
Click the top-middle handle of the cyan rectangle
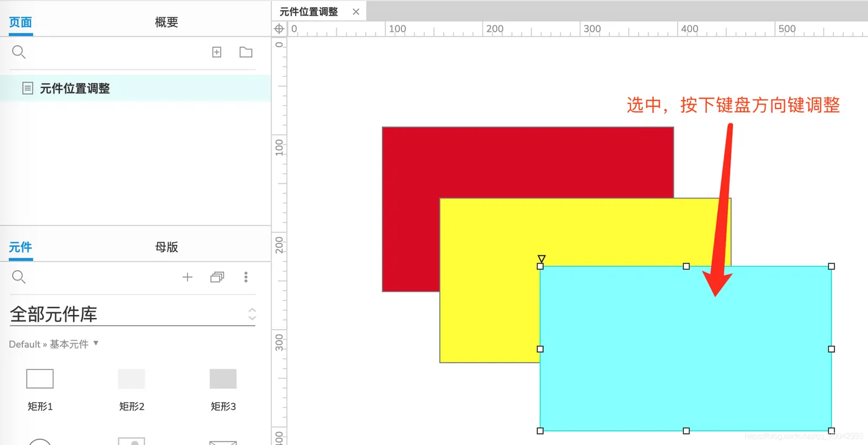pyautogui.click(x=686, y=267)
